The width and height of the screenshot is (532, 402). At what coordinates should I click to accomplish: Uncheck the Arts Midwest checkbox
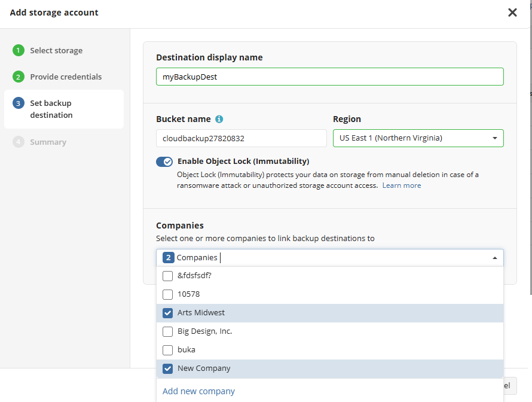coord(168,313)
